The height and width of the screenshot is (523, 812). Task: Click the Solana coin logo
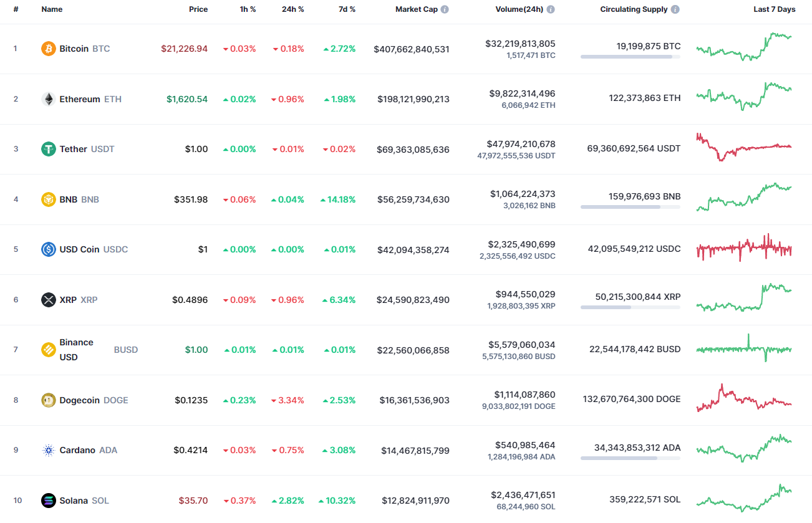point(47,500)
